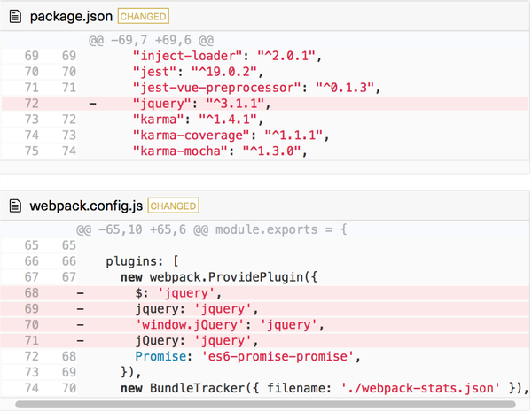Click the horizontal scrollbar under webpack diff

pos(265,404)
